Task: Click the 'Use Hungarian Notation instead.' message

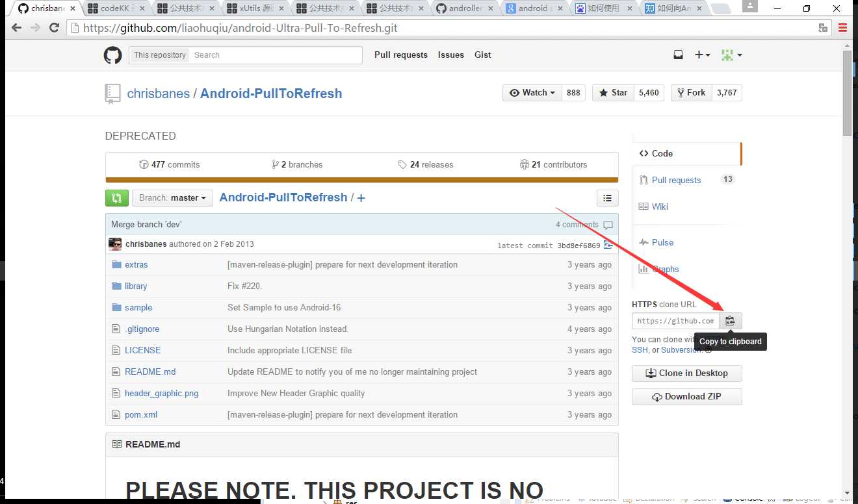Action: click(288, 329)
